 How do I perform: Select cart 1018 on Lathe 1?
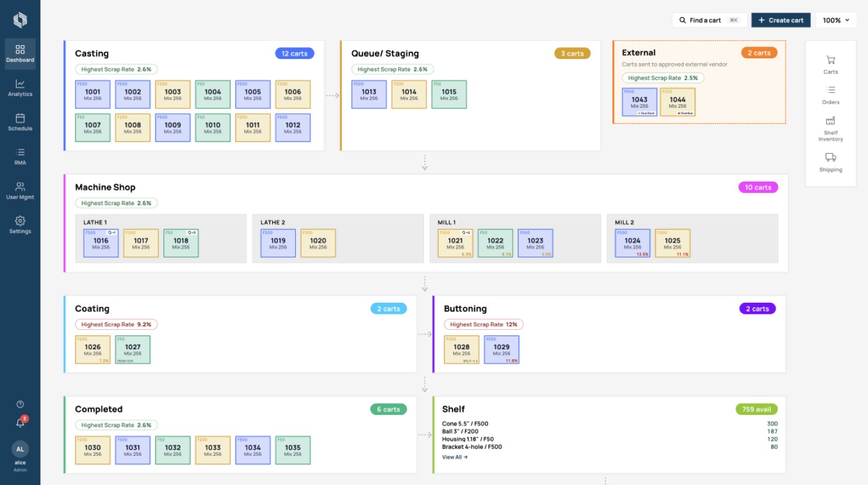pyautogui.click(x=181, y=243)
